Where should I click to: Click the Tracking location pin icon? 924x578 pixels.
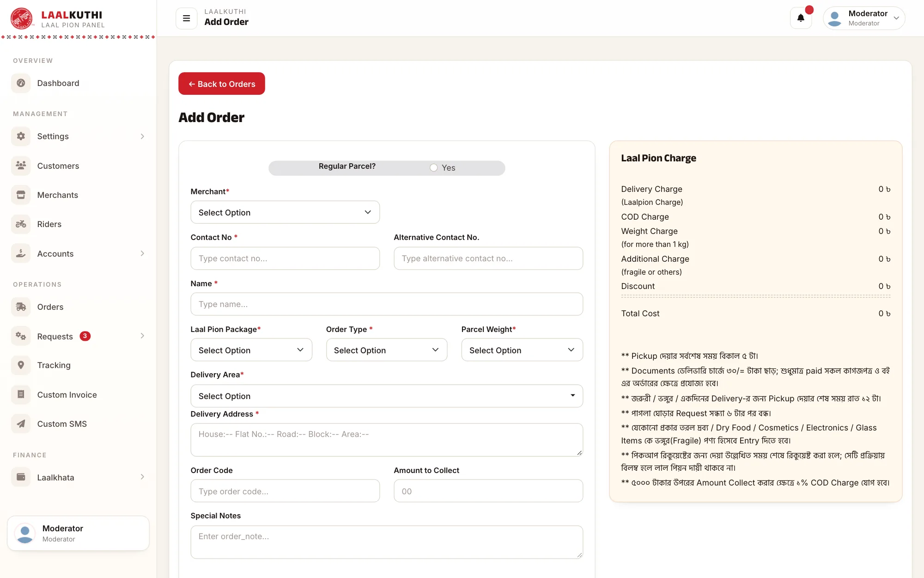(x=21, y=365)
